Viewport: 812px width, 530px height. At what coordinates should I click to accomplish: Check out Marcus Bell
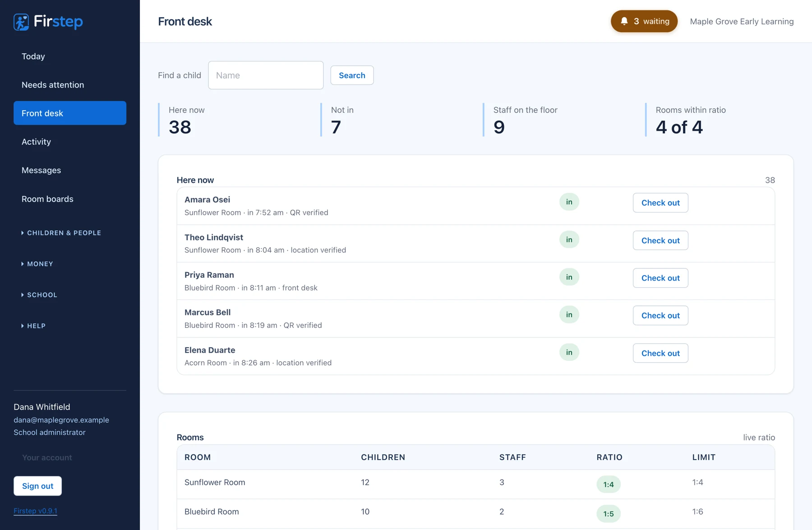[x=660, y=315]
